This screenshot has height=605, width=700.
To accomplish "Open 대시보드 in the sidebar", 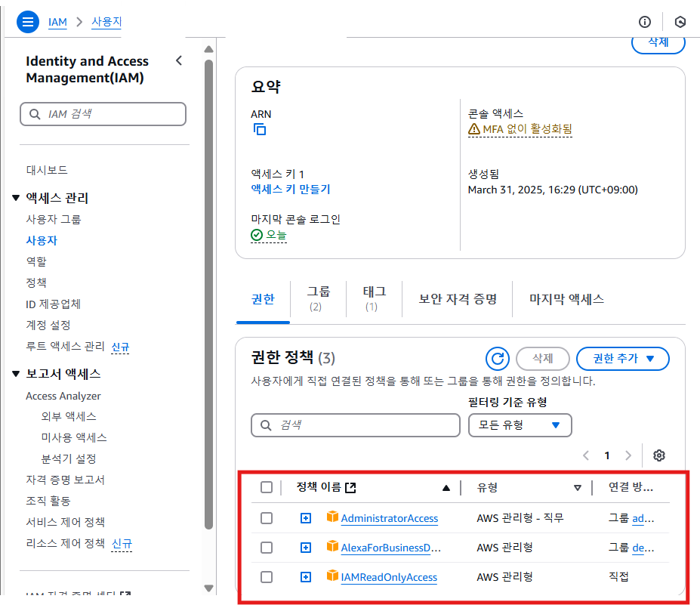I will click(x=47, y=170).
